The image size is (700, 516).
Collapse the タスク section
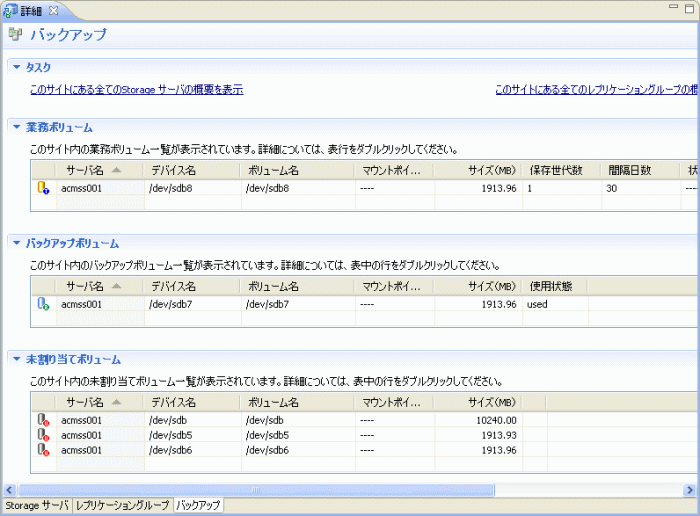tap(17, 67)
